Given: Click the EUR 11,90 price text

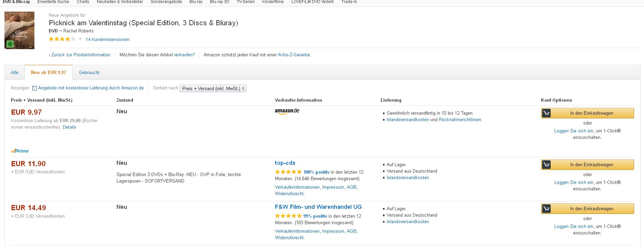Looking at the screenshot, I should coord(28,164).
